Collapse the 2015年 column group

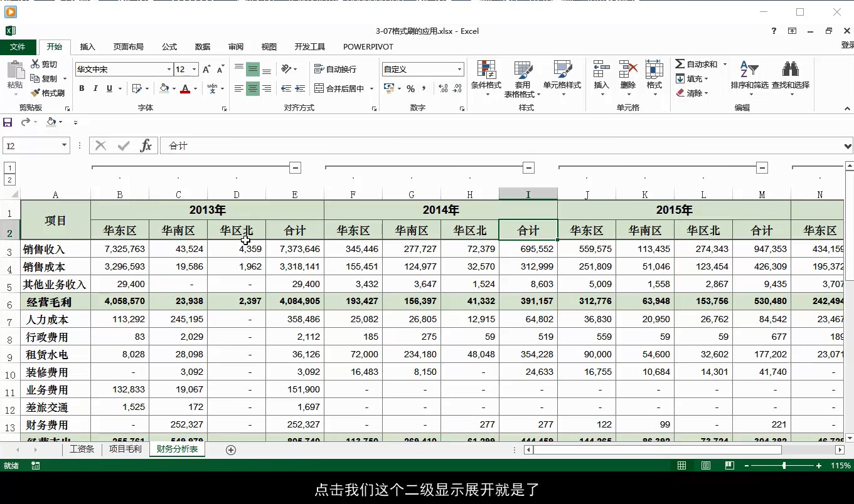762,167
